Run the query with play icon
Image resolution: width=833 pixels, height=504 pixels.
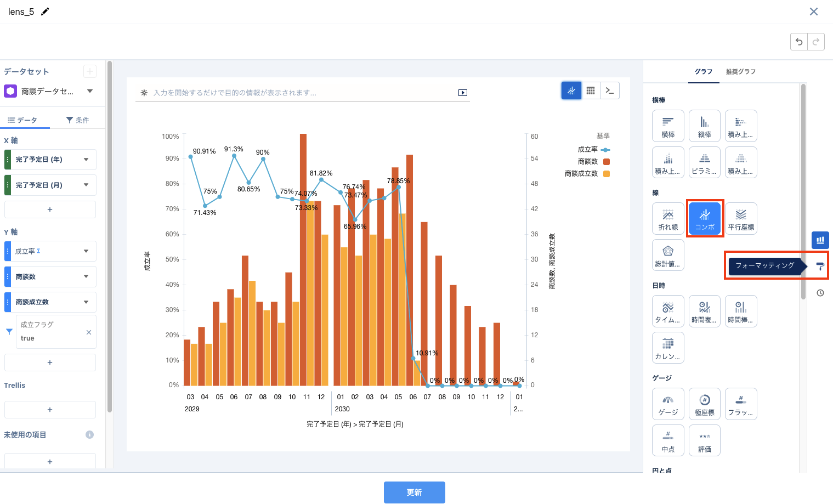coord(463,93)
